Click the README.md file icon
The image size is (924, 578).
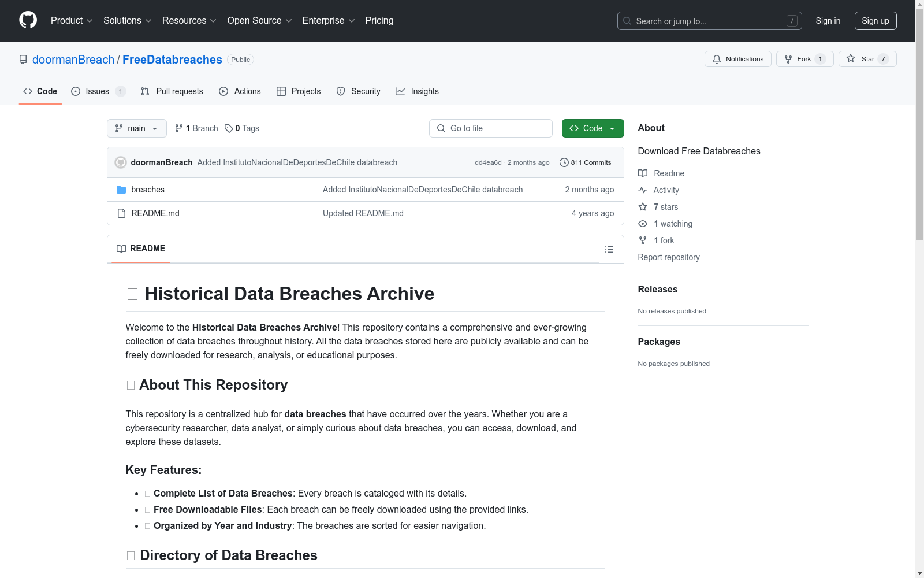pyautogui.click(x=121, y=213)
